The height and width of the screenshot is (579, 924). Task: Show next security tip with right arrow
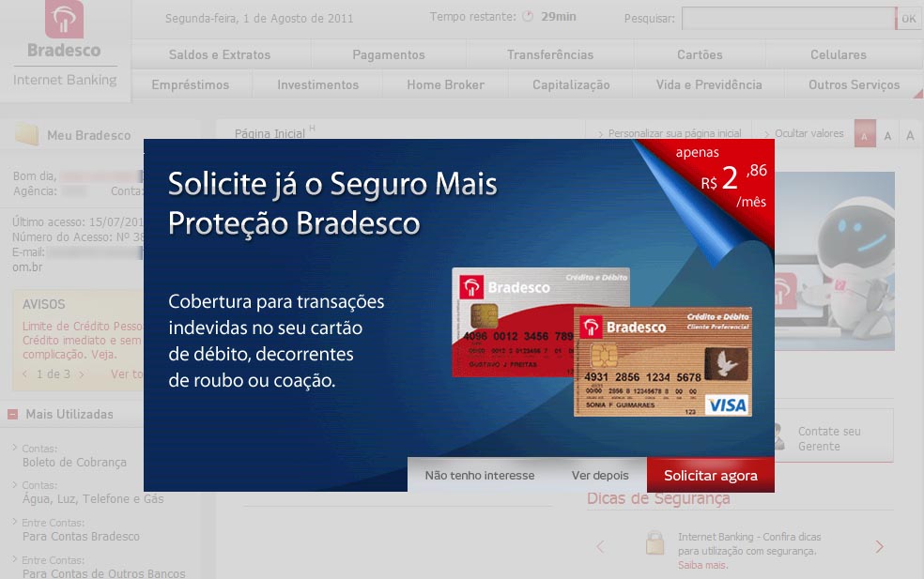pyautogui.click(x=879, y=546)
